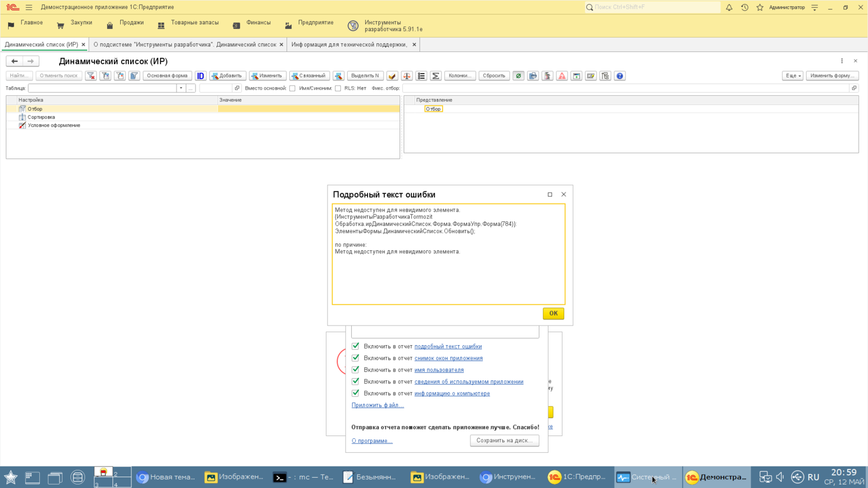The image size is (868, 488).
Task: Click the global search field
Action: tap(654, 8)
